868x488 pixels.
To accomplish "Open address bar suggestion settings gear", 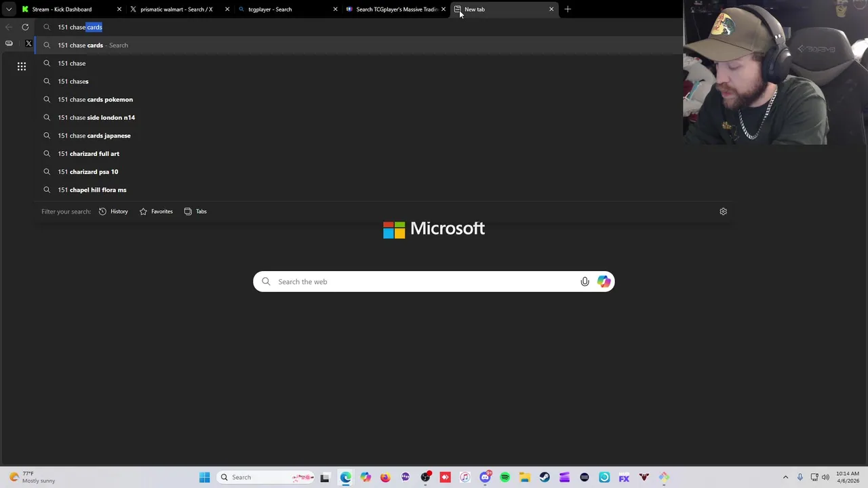I will [x=723, y=211].
